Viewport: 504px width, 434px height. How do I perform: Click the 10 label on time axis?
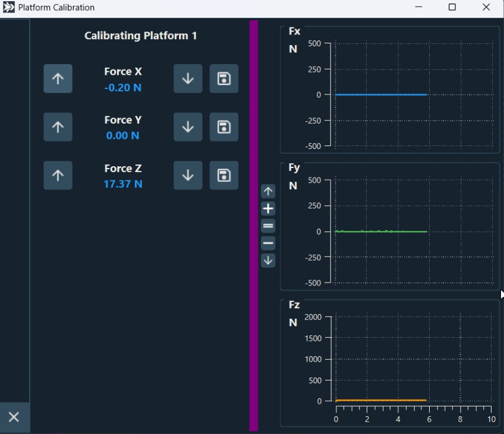pyautogui.click(x=492, y=419)
